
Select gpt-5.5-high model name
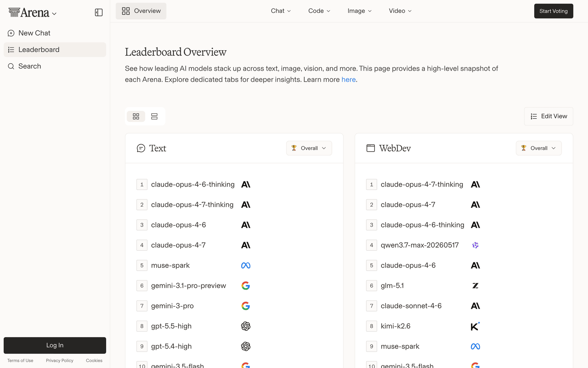click(x=171, y=326)
